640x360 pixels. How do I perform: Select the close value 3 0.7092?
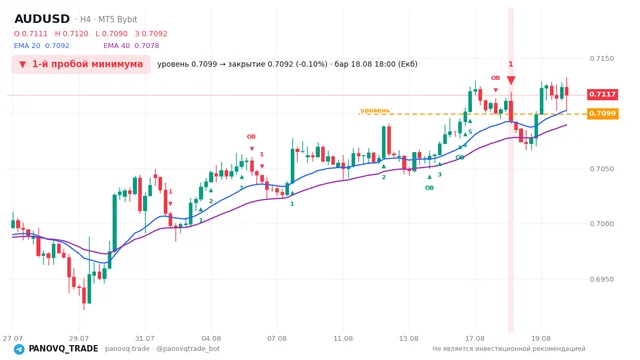click(x=151, y=34)
